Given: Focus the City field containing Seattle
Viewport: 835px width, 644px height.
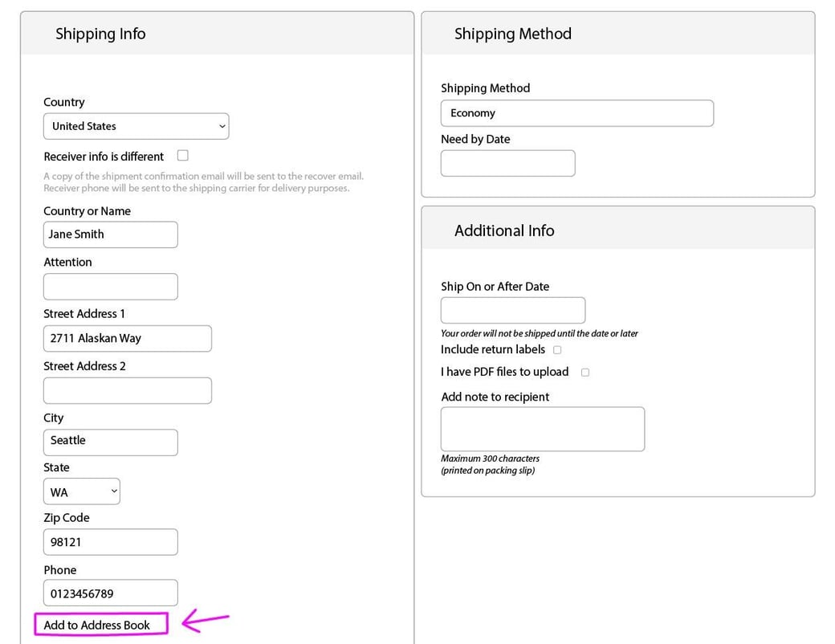Looking at the screenshot, I should tap(111, 442).
